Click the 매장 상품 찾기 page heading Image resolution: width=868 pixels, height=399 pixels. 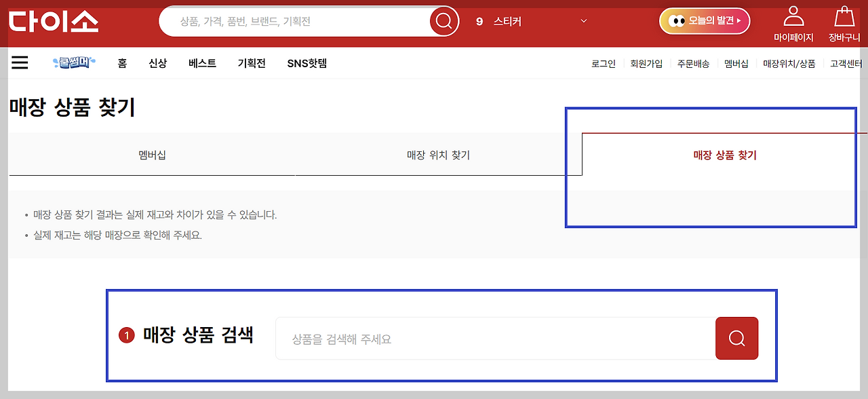(x=73, y=107)
